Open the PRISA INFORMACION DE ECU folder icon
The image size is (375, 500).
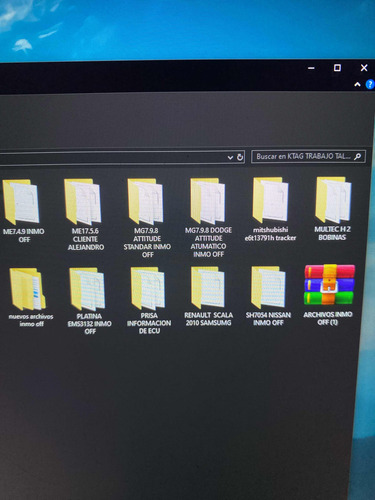pyautogui.click(x=148, y=288)
